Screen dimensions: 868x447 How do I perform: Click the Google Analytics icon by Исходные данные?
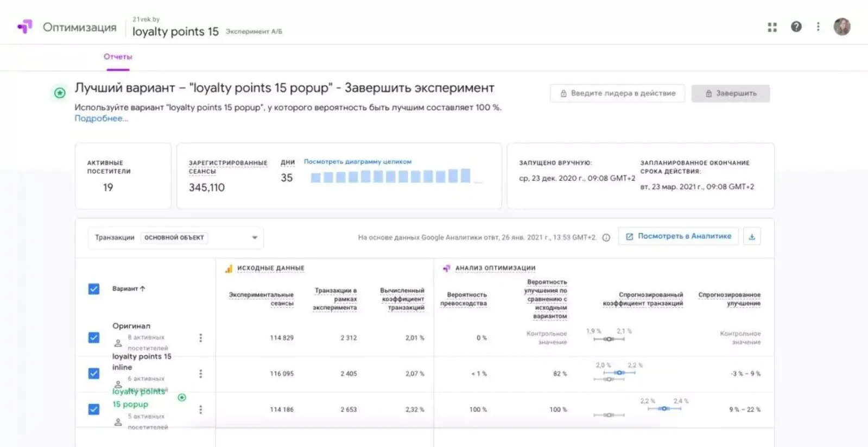[x=229, y=268]
